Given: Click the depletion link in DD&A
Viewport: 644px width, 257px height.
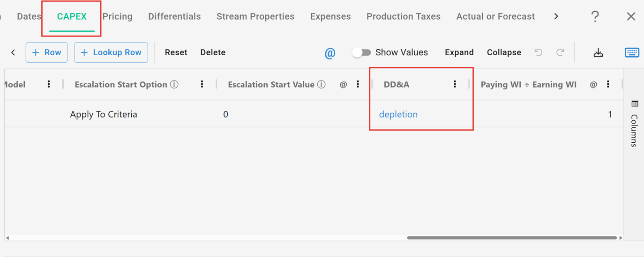Looking at the screenshot, I should 398,114.
